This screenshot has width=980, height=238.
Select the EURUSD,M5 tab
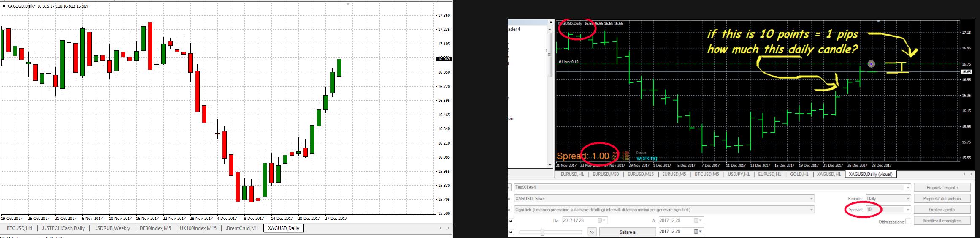(674, 174)
